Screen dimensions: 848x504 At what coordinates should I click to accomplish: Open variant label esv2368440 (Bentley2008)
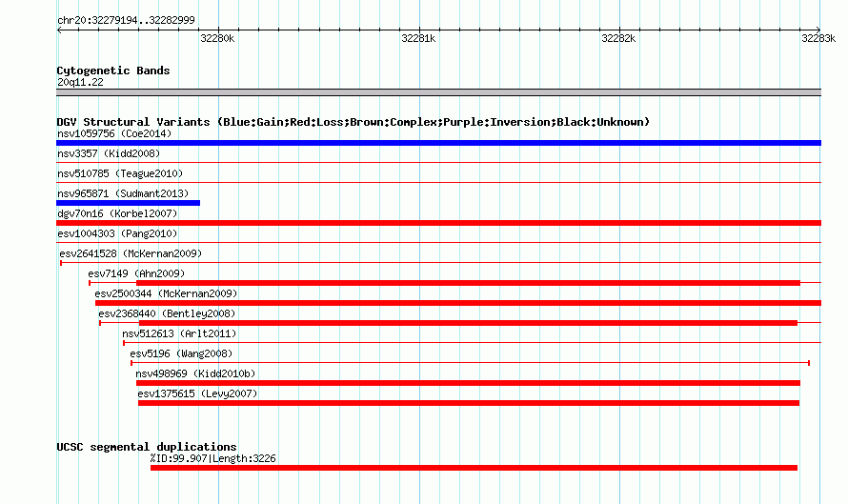(x=167, y=313)
